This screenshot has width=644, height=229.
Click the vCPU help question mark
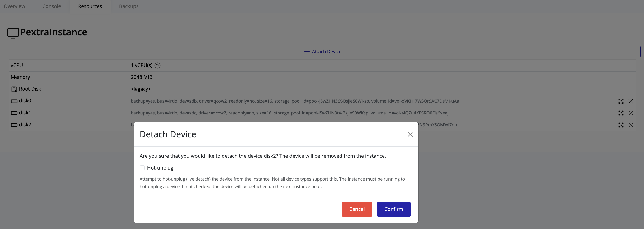pyautogui.click(x=157, y=65)
